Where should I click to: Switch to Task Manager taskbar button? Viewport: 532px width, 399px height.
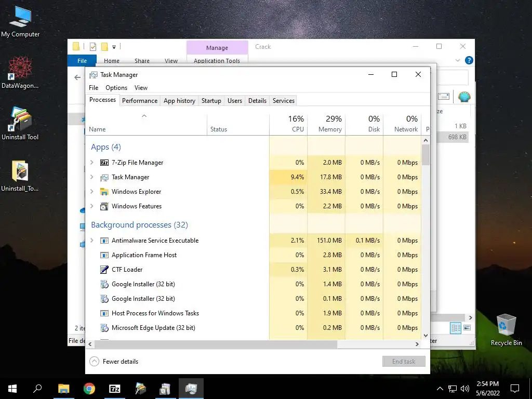tap(191, 389)
